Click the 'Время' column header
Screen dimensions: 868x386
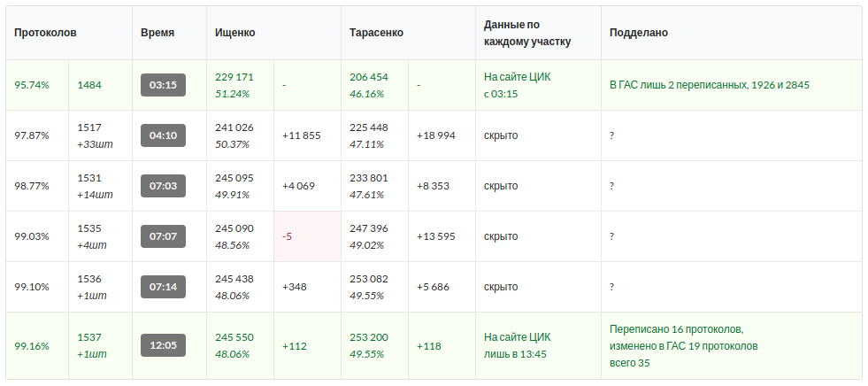[157, 33]
